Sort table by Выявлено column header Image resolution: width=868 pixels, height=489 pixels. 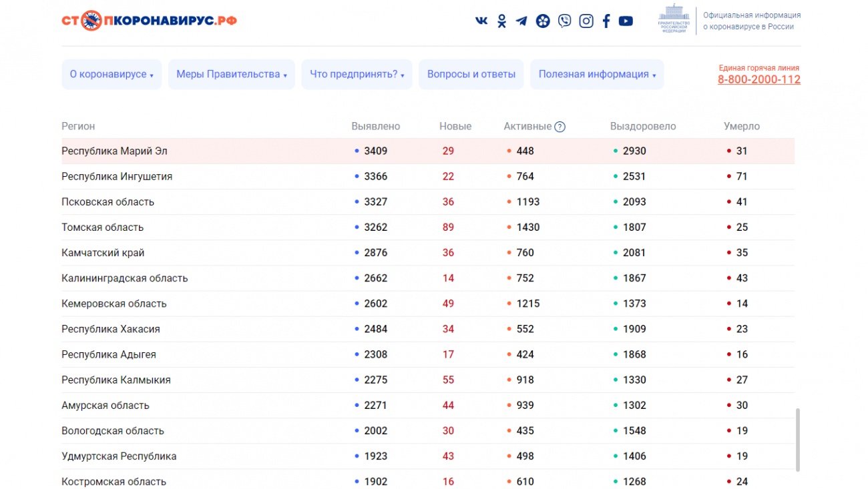click(375, 127)
